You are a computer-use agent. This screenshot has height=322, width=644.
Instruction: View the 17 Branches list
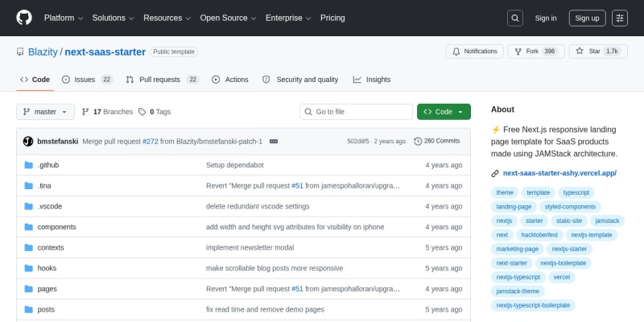tap(108, 112)
